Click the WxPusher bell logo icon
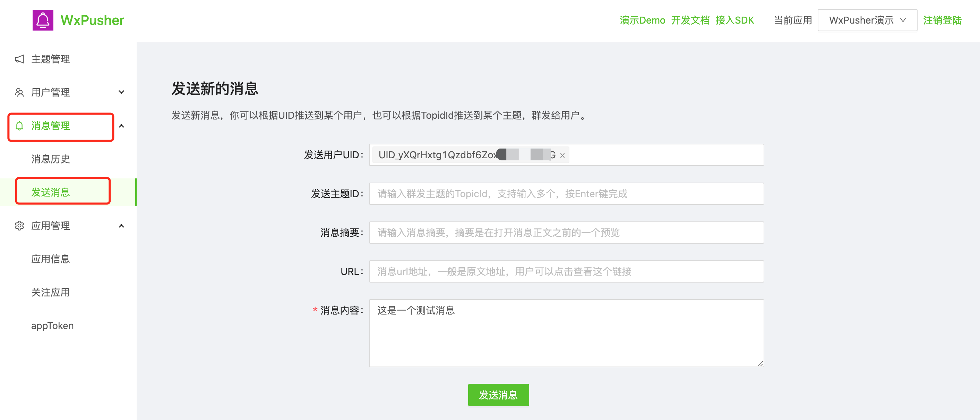 pos(43,20)
